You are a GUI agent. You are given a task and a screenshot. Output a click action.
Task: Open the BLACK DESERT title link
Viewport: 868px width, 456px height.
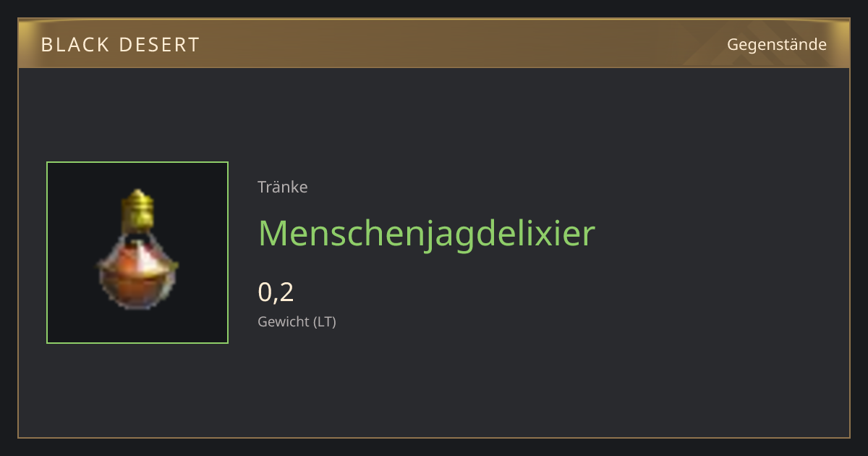[x=120, y=44]
